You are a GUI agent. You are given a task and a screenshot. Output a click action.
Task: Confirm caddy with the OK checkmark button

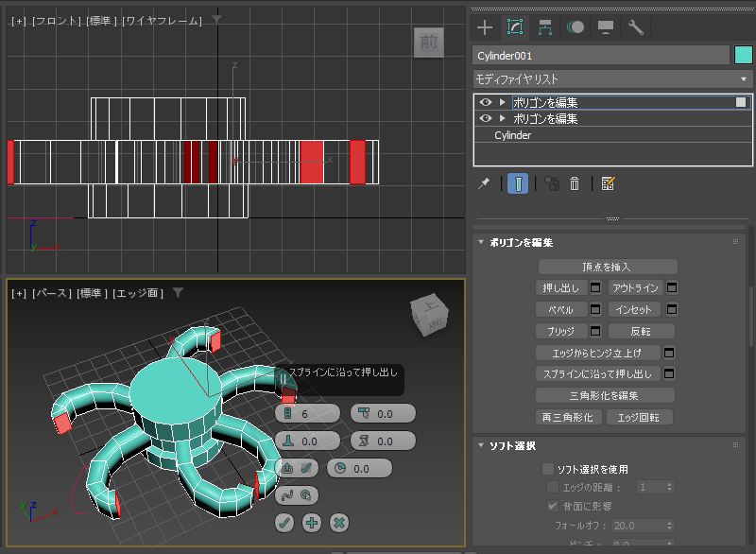(x=284, y=523)
